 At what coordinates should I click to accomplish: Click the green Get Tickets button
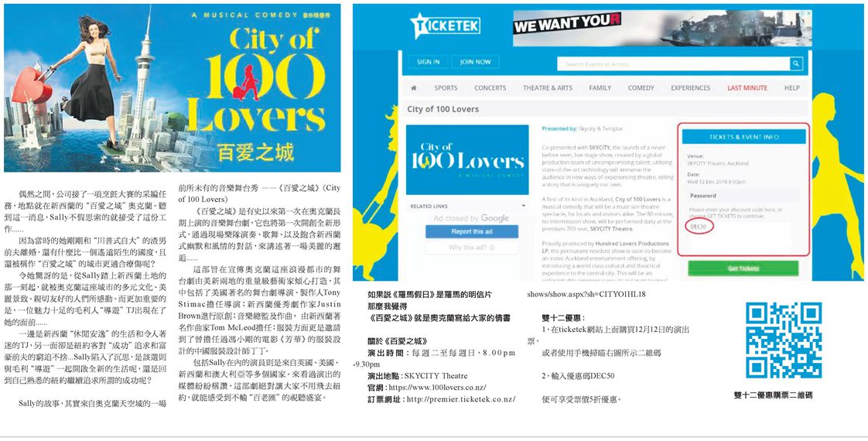pyautogui.click(x=743, y=268)
